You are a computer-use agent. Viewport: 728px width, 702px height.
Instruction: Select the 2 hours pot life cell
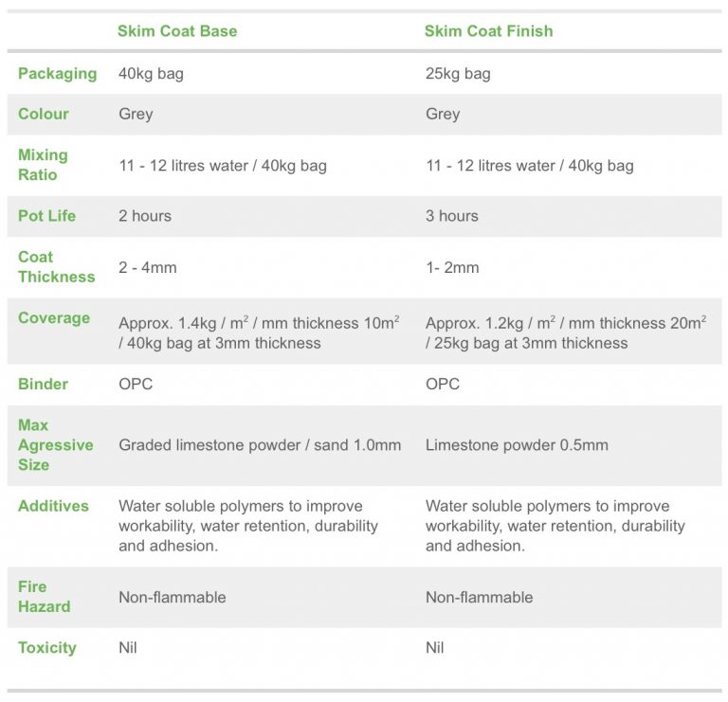pyautogui.click(x=145, y=216)
